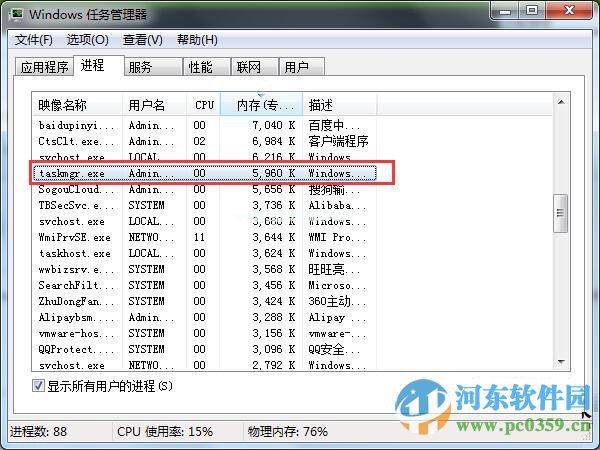600x450 pixels.
Task: Toggle 显示所有用户的进程 checkbox
Action: coord(40,385)
